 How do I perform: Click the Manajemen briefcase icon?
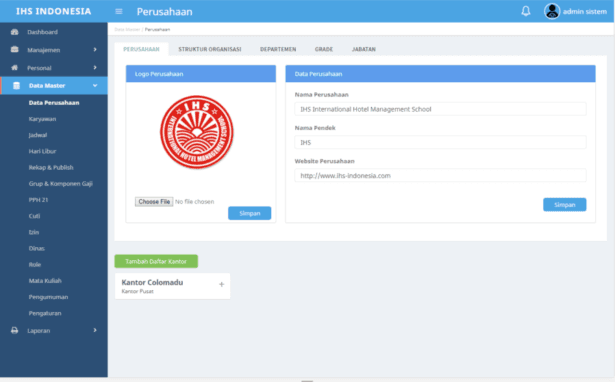[15, 49]
